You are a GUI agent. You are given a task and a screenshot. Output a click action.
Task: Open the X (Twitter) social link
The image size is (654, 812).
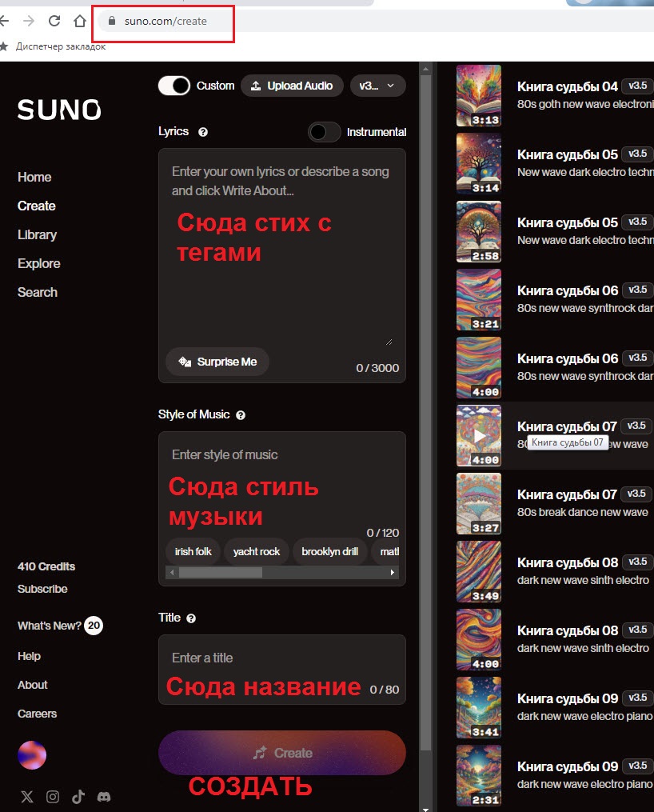point(27,797)
